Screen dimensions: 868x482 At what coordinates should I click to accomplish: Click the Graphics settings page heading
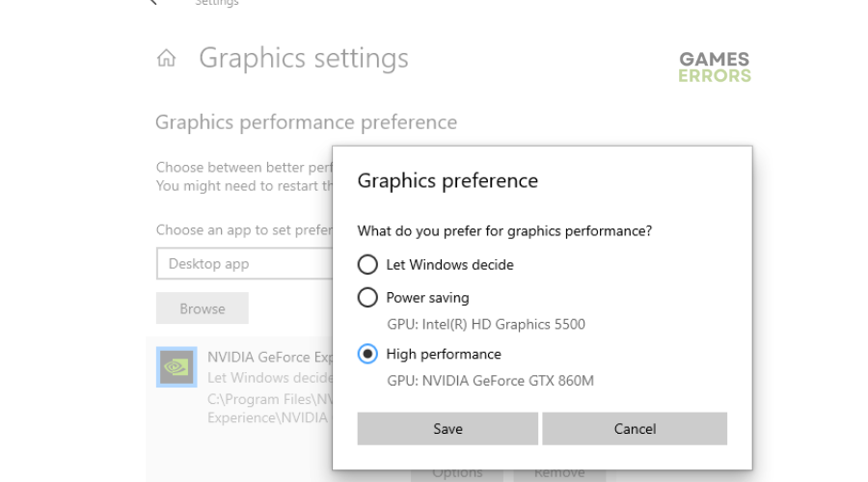[304, 59]
